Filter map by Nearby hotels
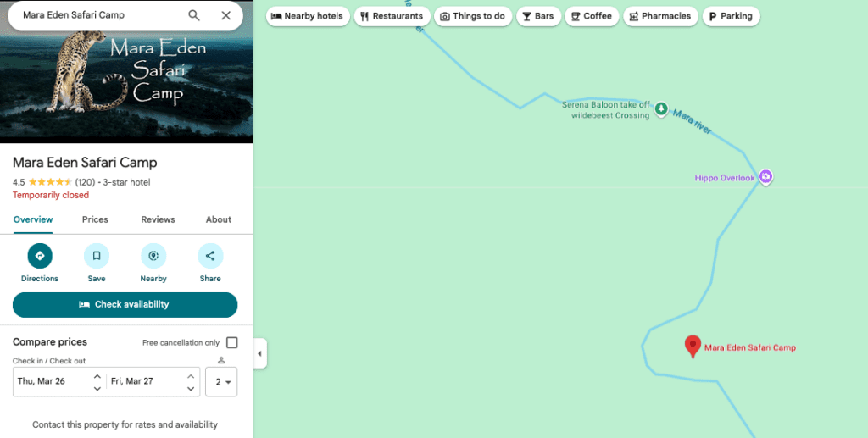This screenshot has width=868, height=438. coord(308,16)
